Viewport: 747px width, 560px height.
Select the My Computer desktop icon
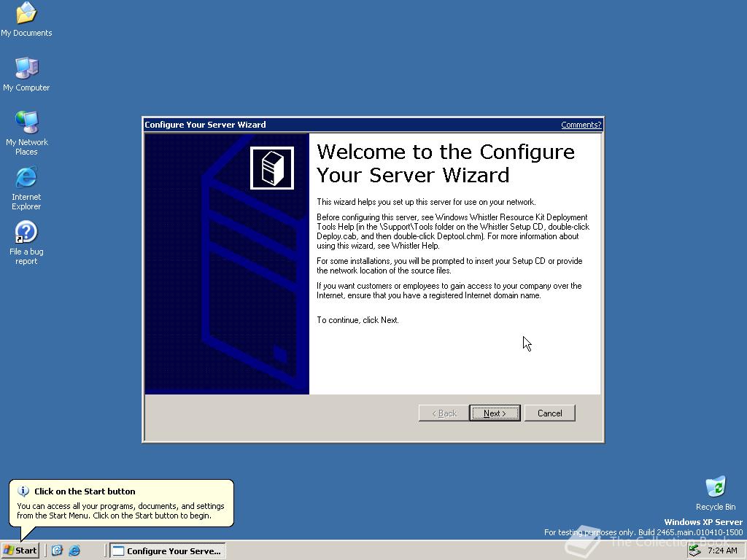pyautogui.click(x=26, y=74)
